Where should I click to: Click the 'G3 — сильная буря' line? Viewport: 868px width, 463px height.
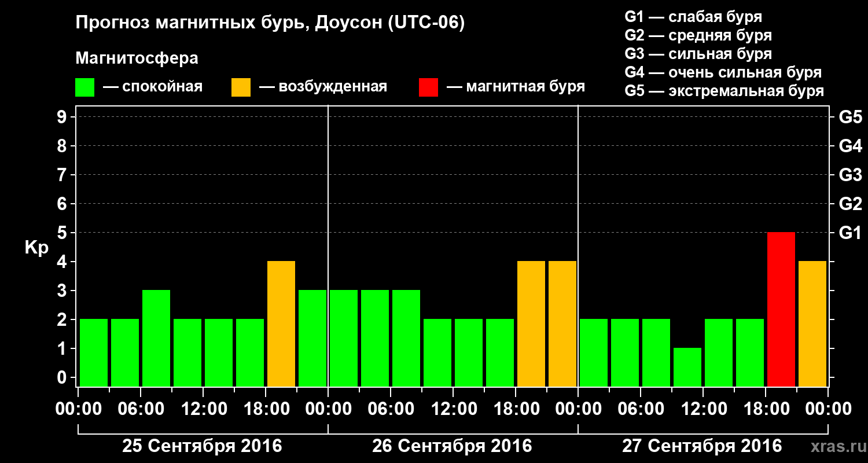698,54
